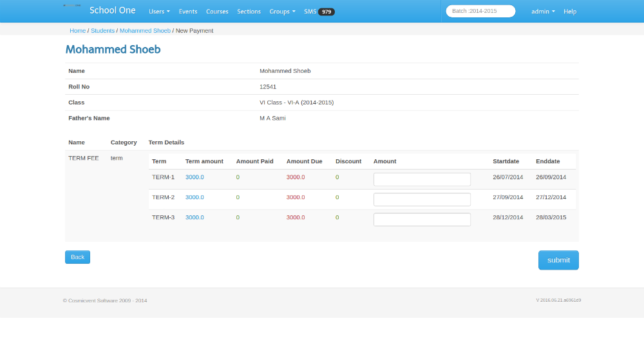Click the submit button

tap(558, 260)
